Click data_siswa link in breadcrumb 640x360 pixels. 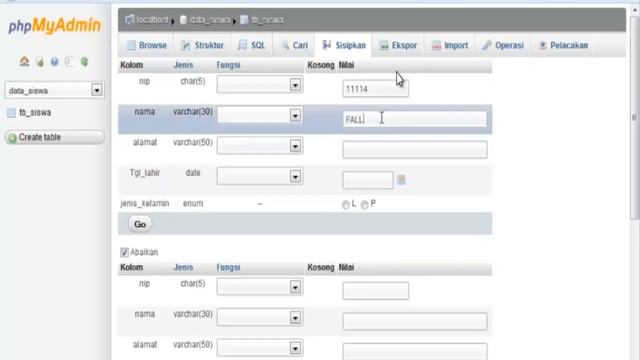pos(210,20)
